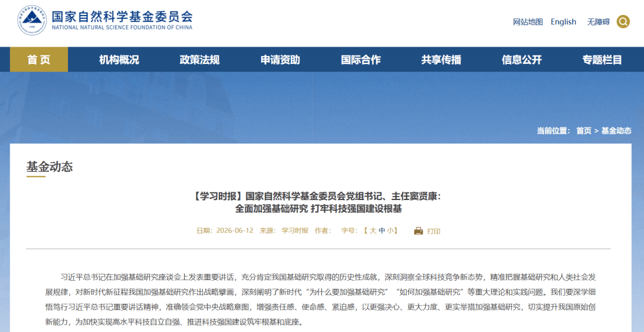Click 首页 in the breadcrumb trail

[x=584, y=131]
